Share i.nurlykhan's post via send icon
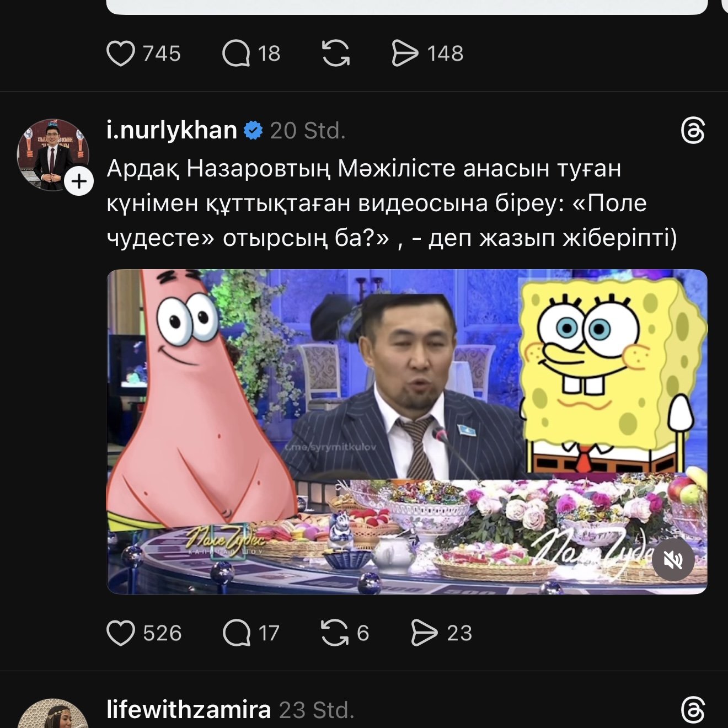The width and height of the screenshot is (728, 728). [x=424, y=633]
